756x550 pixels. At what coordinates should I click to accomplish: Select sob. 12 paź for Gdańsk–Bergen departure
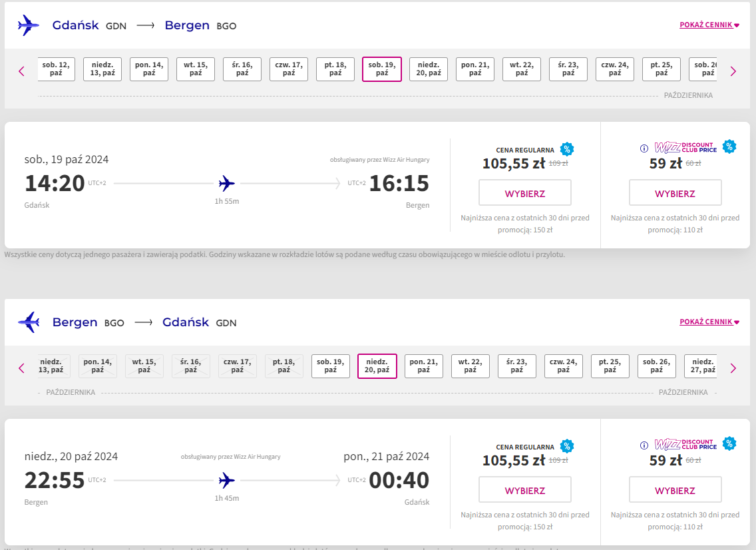point(57,69)
